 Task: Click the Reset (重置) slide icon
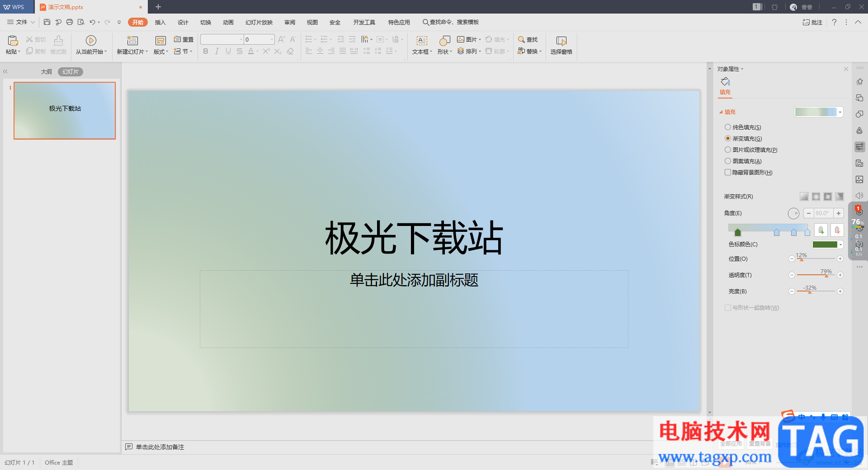click(x=178, y=39)
